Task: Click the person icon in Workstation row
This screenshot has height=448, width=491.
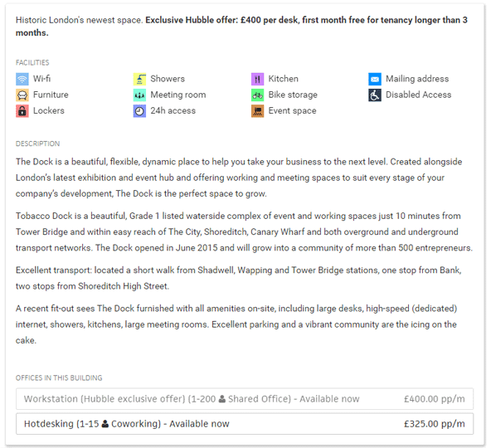Action: click(x=222, y=399)
